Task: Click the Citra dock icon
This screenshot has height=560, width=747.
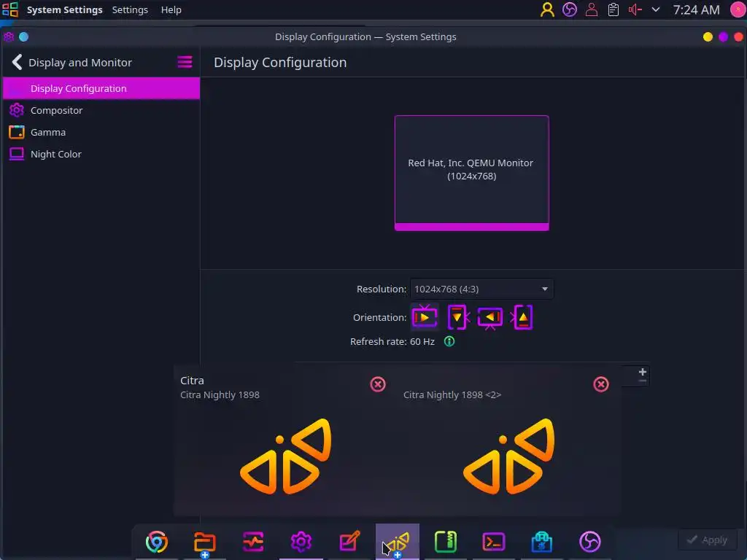Action: click(398, 542)
